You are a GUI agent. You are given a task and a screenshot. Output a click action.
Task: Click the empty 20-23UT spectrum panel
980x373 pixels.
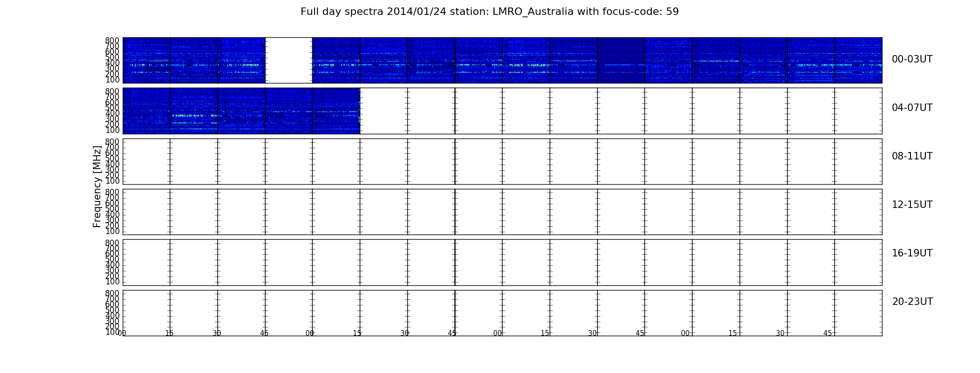click(502, 313)
